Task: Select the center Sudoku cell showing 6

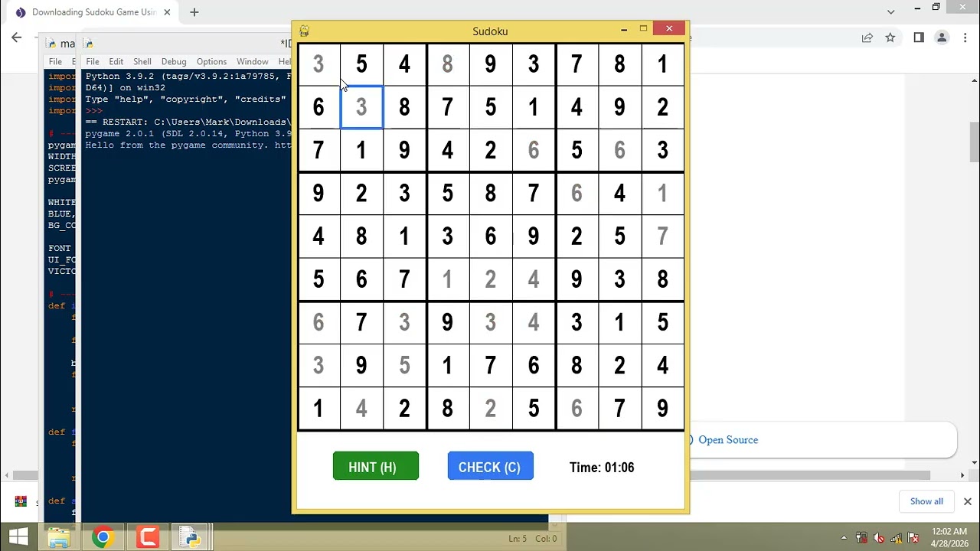Action: point(490,236)
